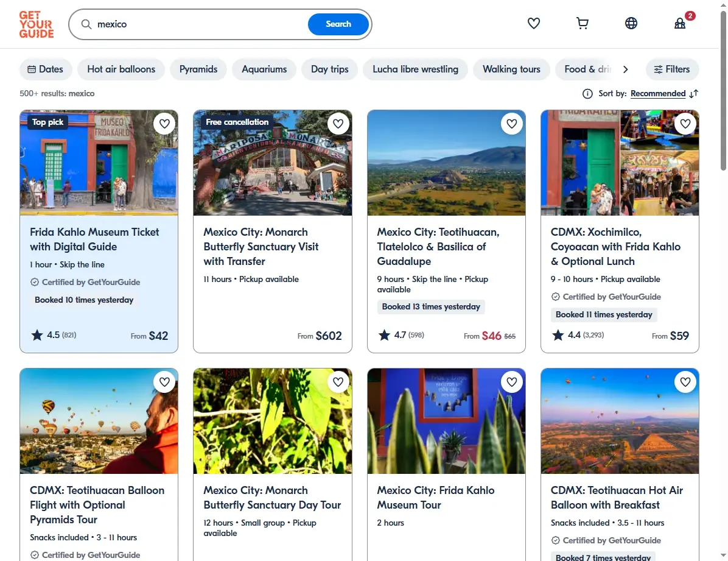Click the green leaves butterfly sanctuary photo

click(x=273, y=421)
